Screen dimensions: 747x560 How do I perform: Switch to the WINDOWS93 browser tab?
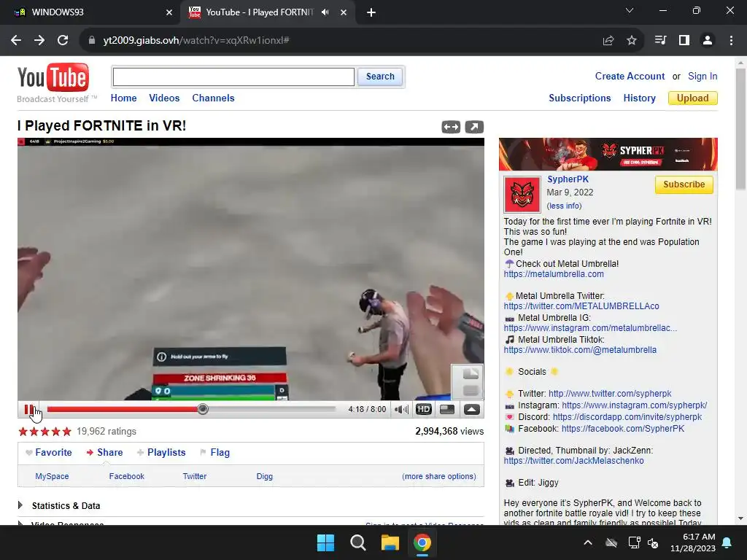(90, 12)
